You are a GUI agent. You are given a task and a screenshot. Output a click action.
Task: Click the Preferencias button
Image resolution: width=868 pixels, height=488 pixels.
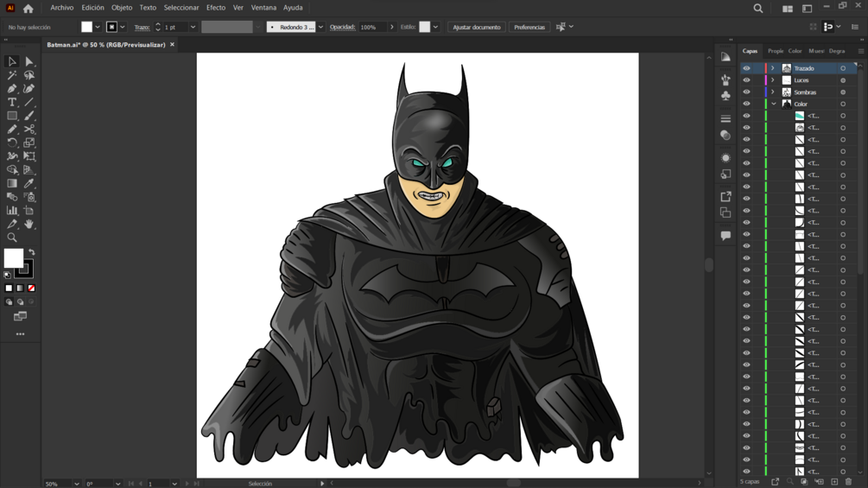point(529,27)
